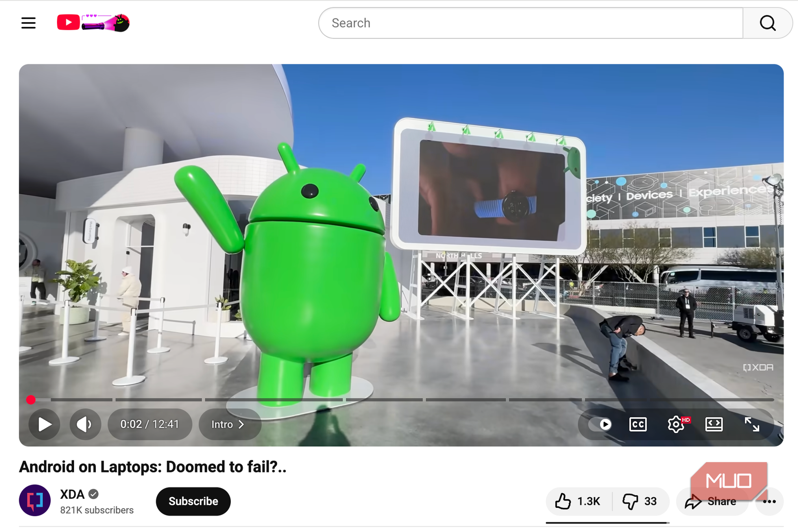Click the 0:02 / 12:41 time display
798x532 pixels.
pyautogui.click(x=149, y=424)
